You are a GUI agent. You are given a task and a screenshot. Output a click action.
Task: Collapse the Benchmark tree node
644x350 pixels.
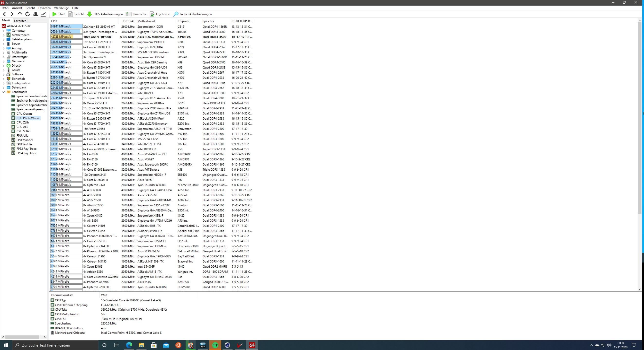click(4, 92)
